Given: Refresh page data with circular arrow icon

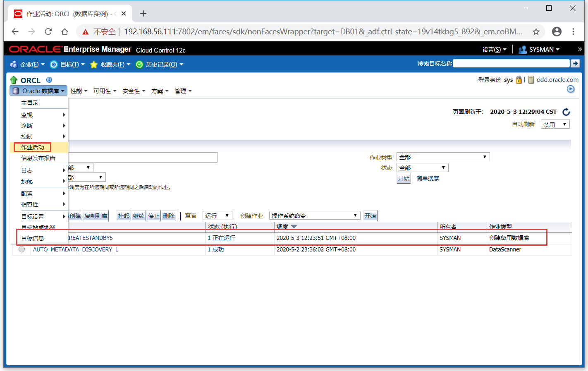Looking at the screenshot, I should click(566, 112).
